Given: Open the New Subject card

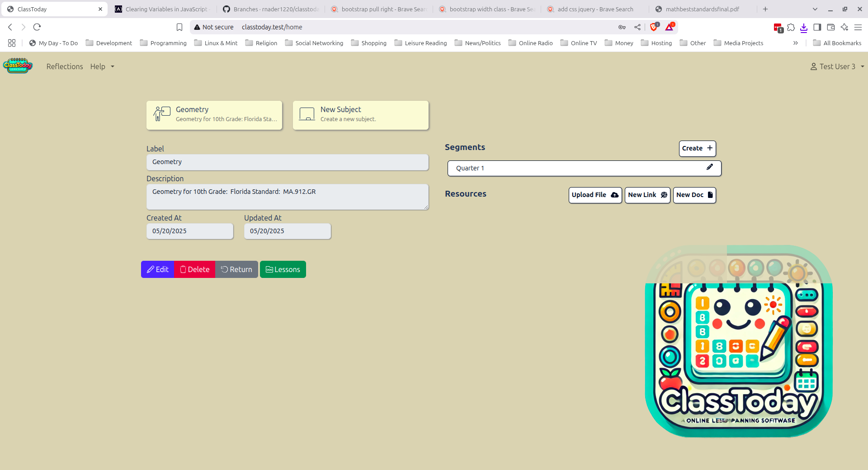Looking at the screenshot, I should click(x=361, y=115).
